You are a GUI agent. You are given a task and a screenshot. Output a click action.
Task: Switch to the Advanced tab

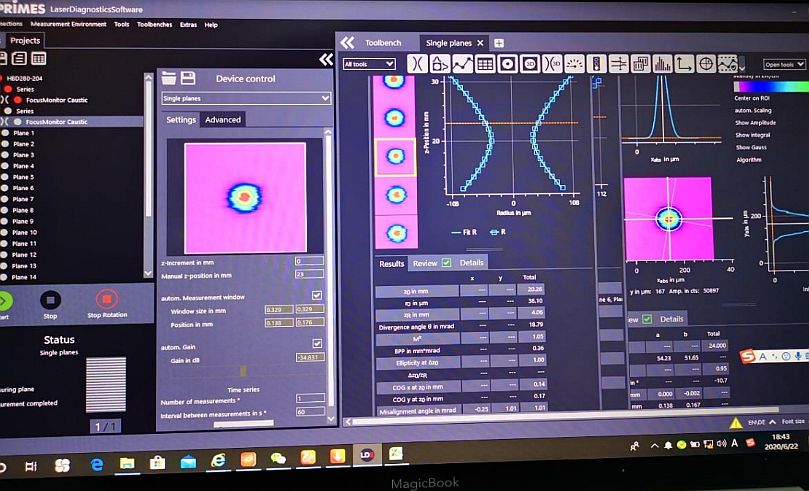point(223,120)
